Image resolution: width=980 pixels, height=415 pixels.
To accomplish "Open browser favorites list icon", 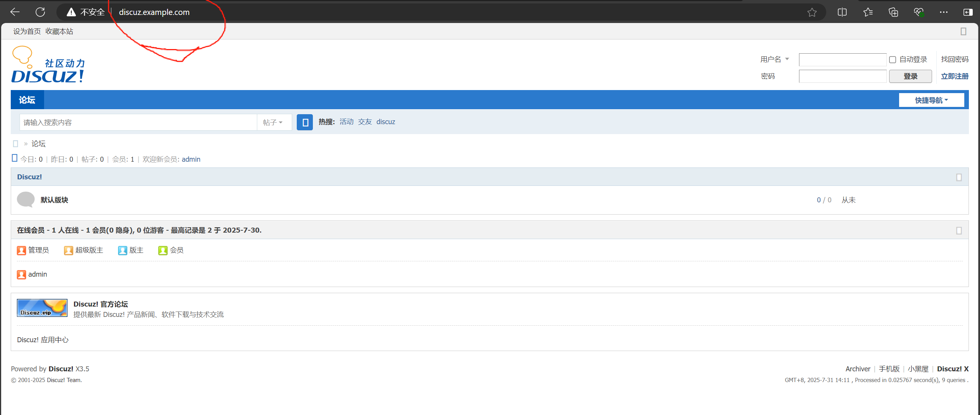I will click(x=868, y=12).
